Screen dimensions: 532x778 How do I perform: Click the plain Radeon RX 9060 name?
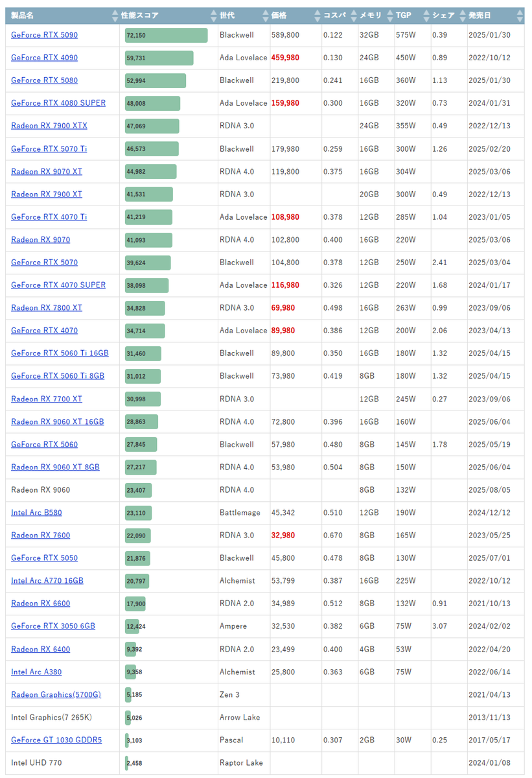point(41,490)
